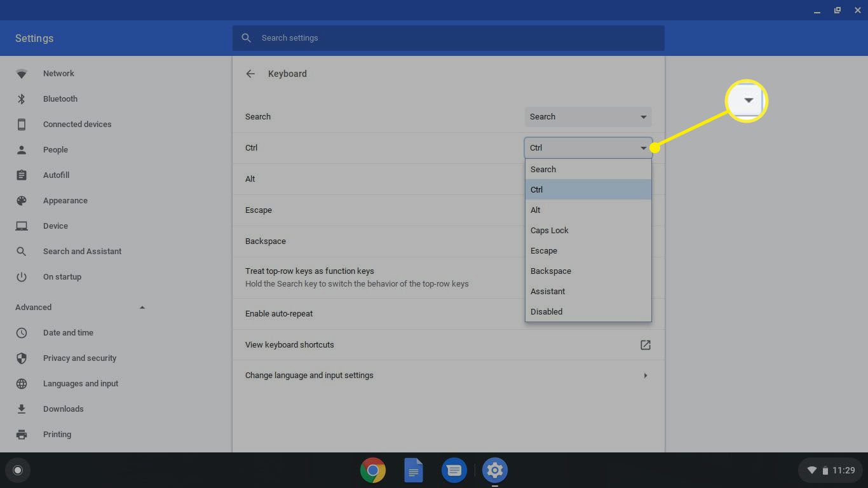Collapse the Advanced section

point(142,308)
